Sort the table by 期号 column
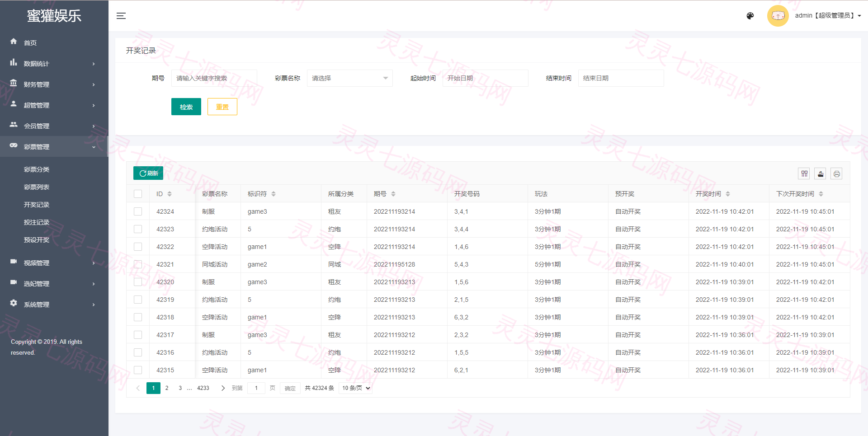Screen dimensions: 868x436 [393, 194]
